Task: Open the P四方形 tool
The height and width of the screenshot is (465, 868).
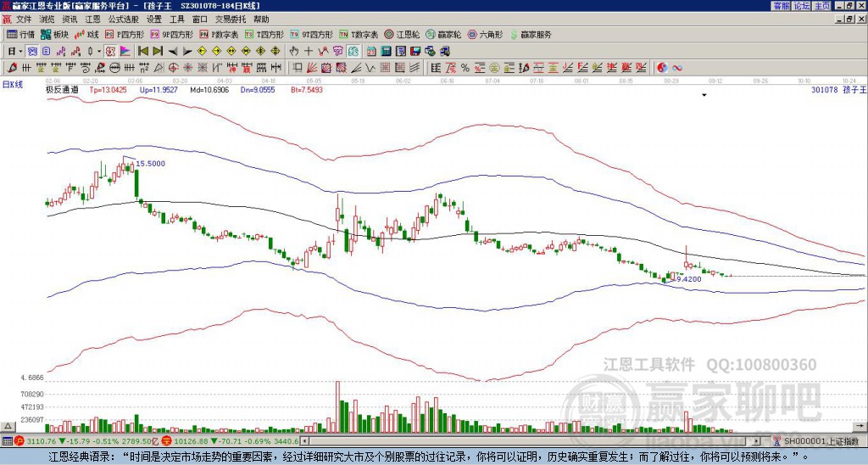Action: (x=125, y=34)
